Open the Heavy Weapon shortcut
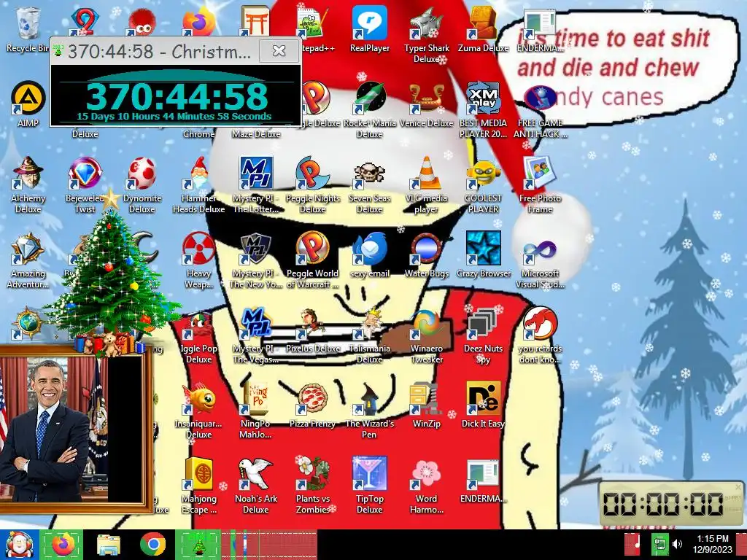Screen dimensions: 747x560 [198, 260]
